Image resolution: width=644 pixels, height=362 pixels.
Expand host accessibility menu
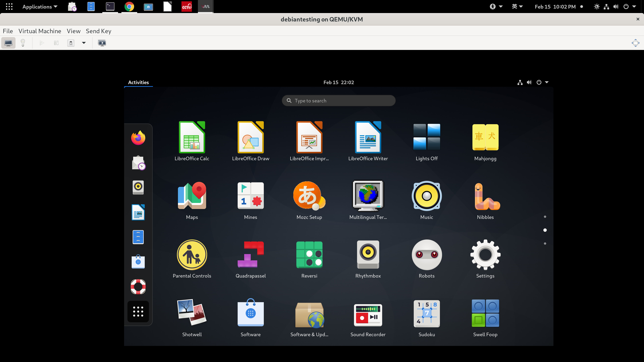[x=496, y=7]
